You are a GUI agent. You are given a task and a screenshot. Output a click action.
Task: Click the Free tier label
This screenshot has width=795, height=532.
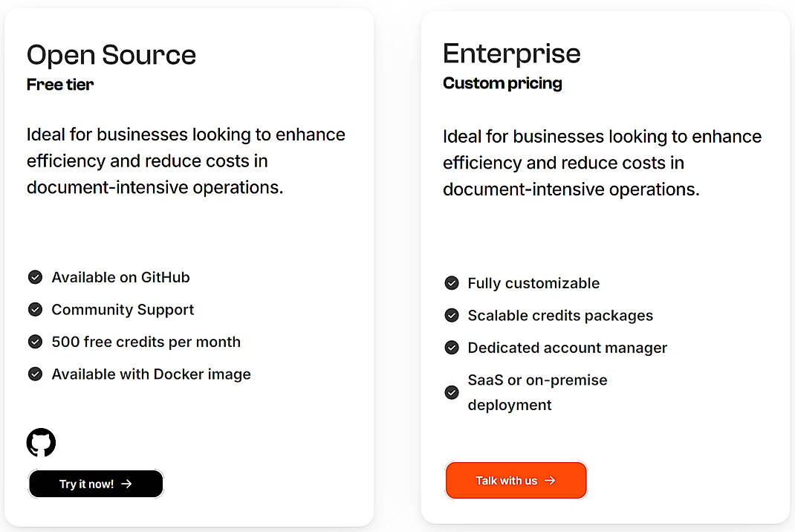tap(59, 84)
